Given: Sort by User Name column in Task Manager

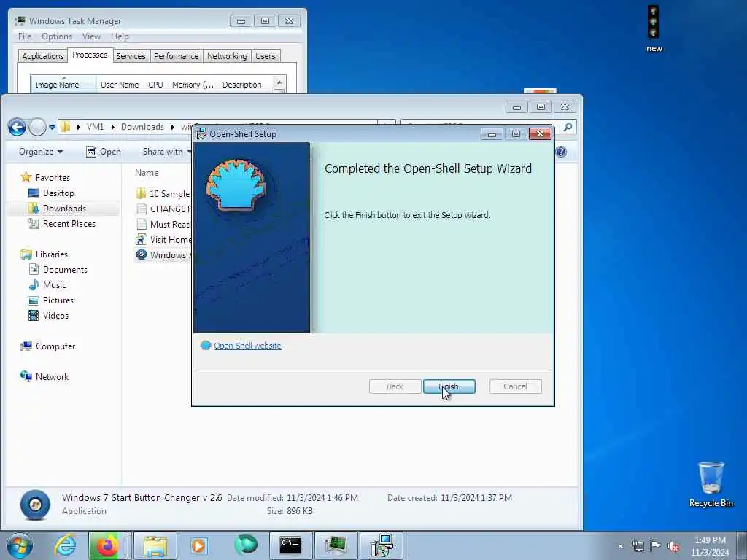Looking at the screenshot, I should pos(120,85).
